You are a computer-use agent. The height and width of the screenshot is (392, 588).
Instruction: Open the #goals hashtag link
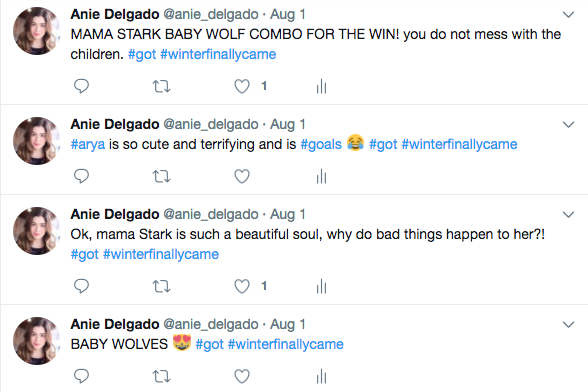pyautogui.click(x=321, y=144)
